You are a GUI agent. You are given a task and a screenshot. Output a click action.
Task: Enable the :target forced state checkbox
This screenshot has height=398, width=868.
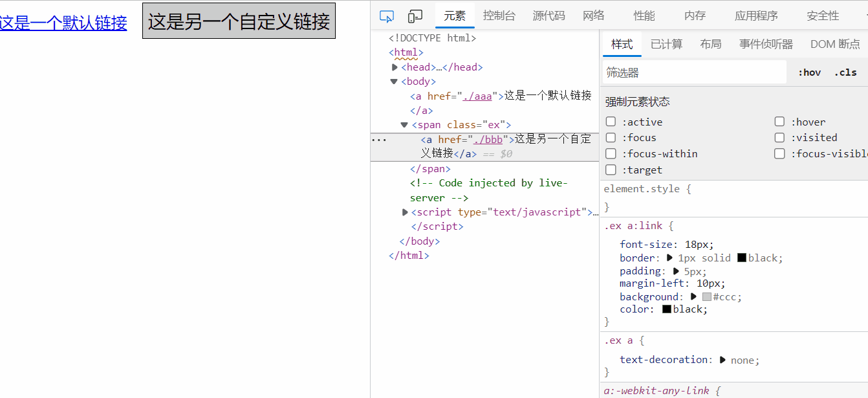[611, 170]
